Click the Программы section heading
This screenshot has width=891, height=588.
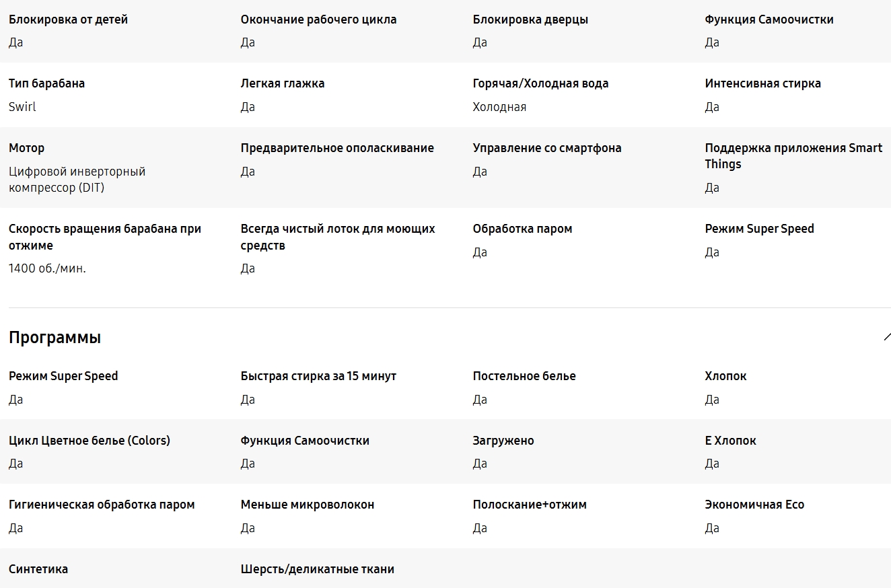tap(55, 338)
